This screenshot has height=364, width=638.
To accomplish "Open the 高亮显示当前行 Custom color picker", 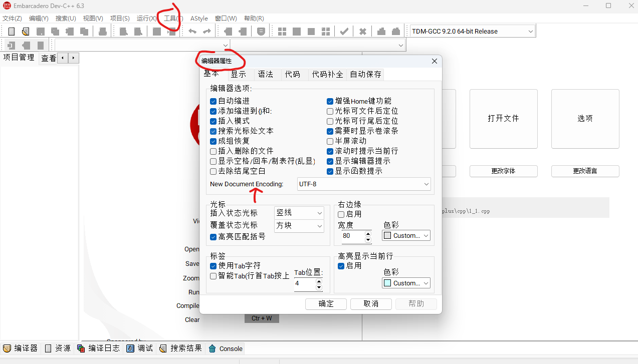I will [406, 283].
